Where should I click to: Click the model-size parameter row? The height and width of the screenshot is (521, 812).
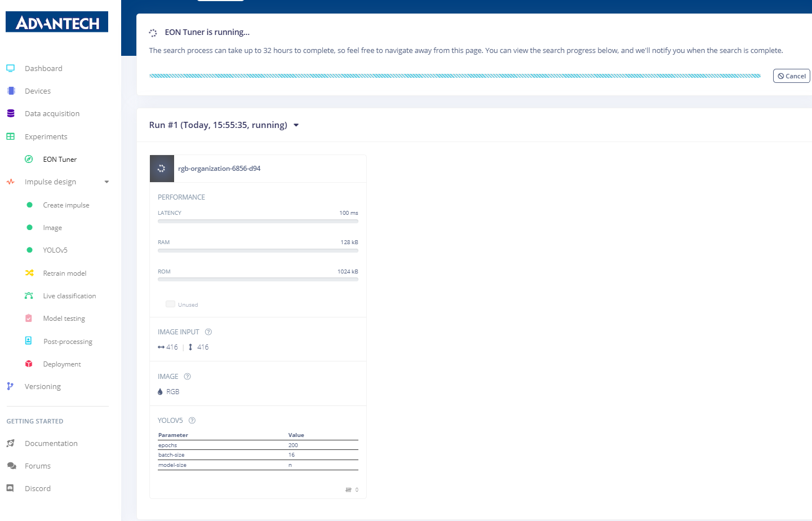258,465
